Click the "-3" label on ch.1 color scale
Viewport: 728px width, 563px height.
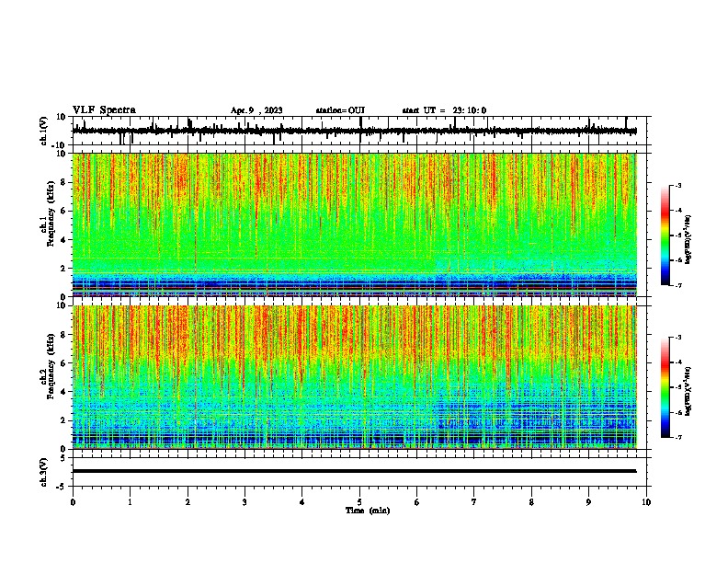[x=678, y=186]
